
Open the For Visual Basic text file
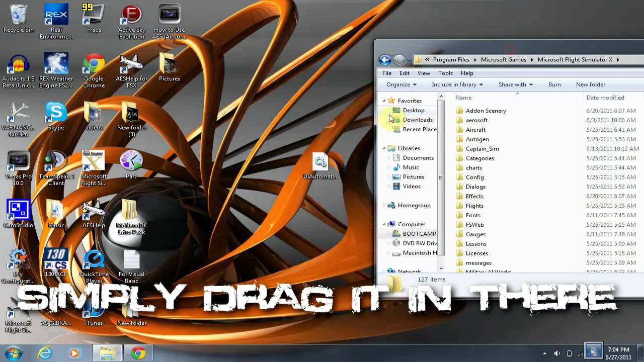point(131,266)
